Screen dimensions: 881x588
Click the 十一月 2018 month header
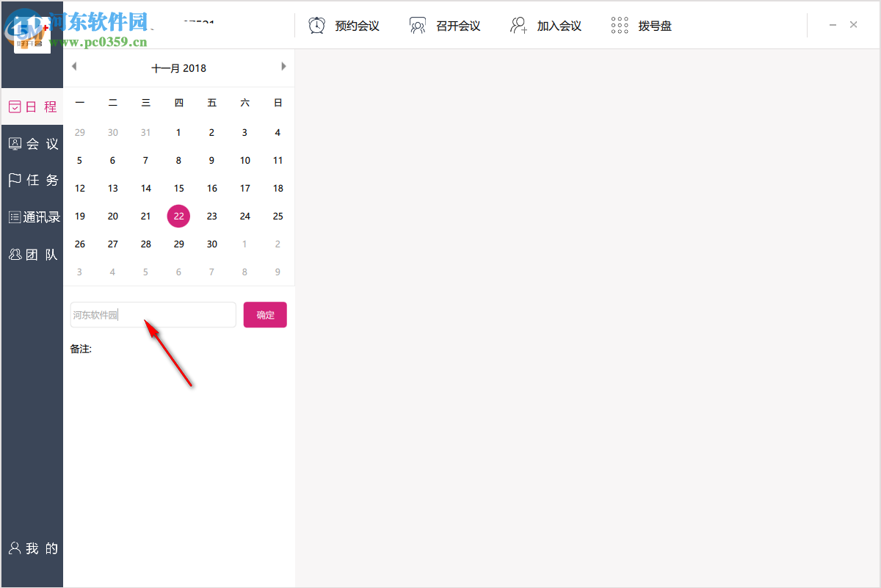[178, 68]
